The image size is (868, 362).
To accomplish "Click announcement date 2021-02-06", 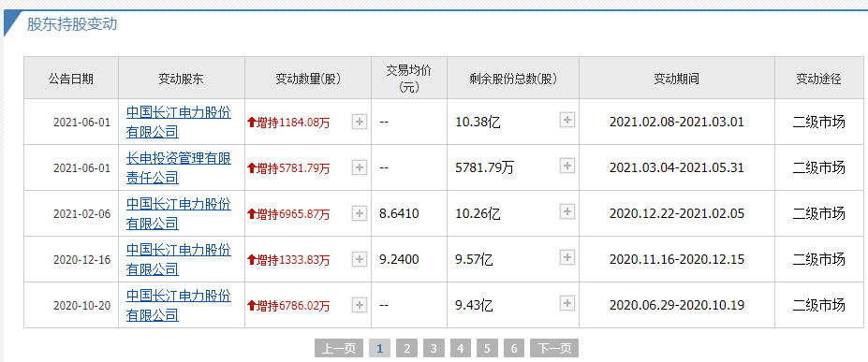I will pos(81,214).
